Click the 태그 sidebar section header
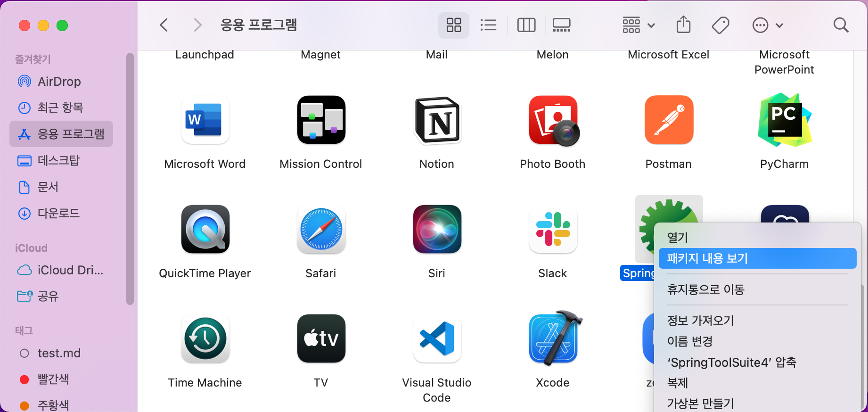This screenshot has height=412, width=868. tap(24, 330)
